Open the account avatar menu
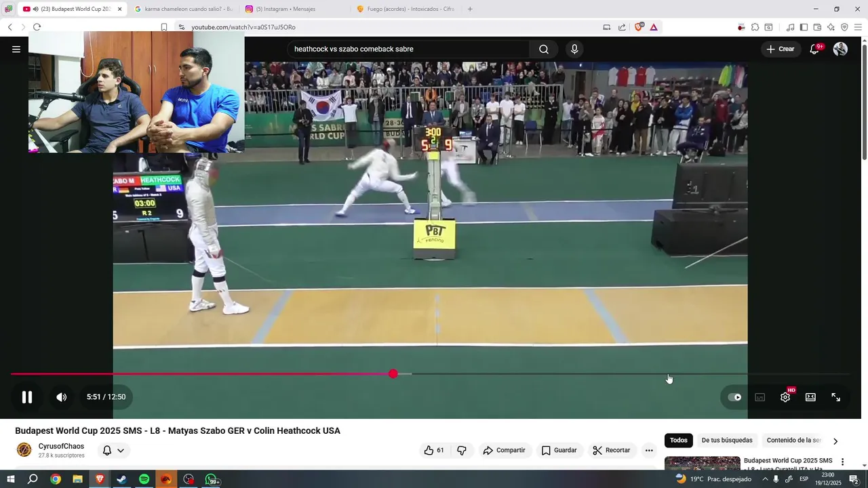This screenshot has width=868, height=488. 840,49
